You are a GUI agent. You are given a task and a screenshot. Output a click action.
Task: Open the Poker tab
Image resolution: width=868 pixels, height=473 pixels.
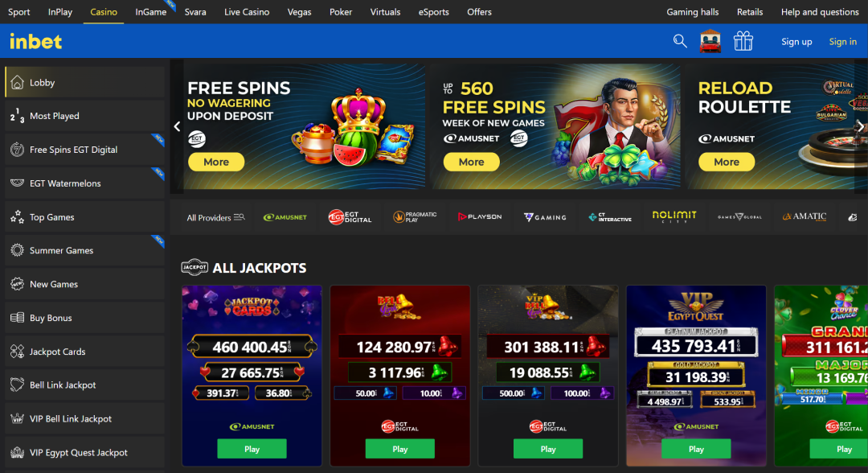pos(341,11)
